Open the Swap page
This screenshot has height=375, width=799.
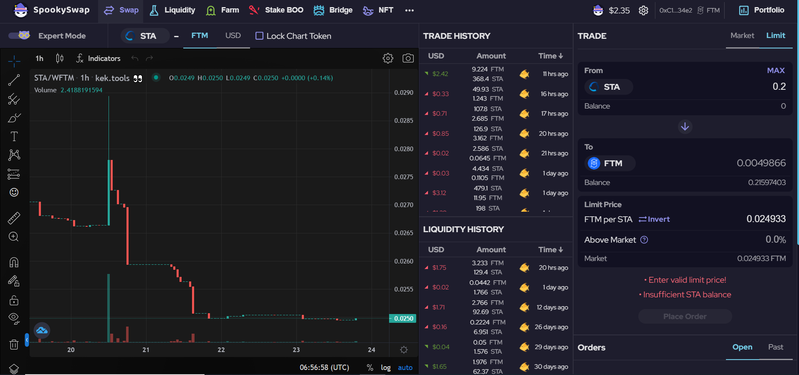pyautogui.click(x=121, y=10)
